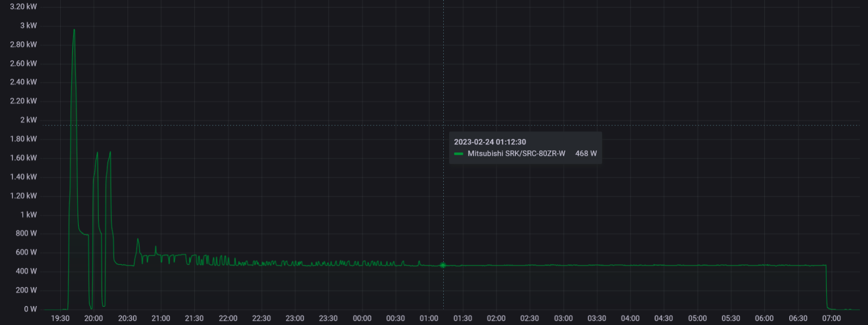Image resolution: width=868 pixels, height=325 pixels.
Task: Click the 3 kW y-axis label
Action: pyautogui.click(x=29, y=26)
